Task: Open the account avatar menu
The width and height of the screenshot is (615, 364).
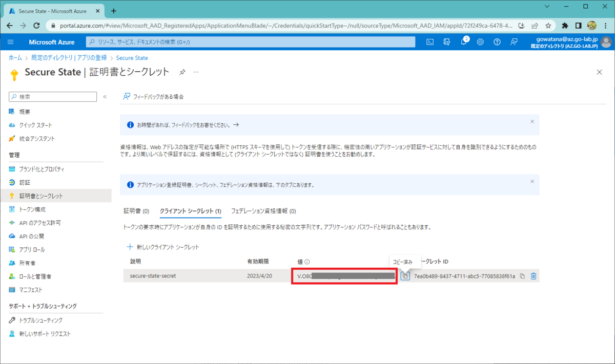Action: click(606, 42)
